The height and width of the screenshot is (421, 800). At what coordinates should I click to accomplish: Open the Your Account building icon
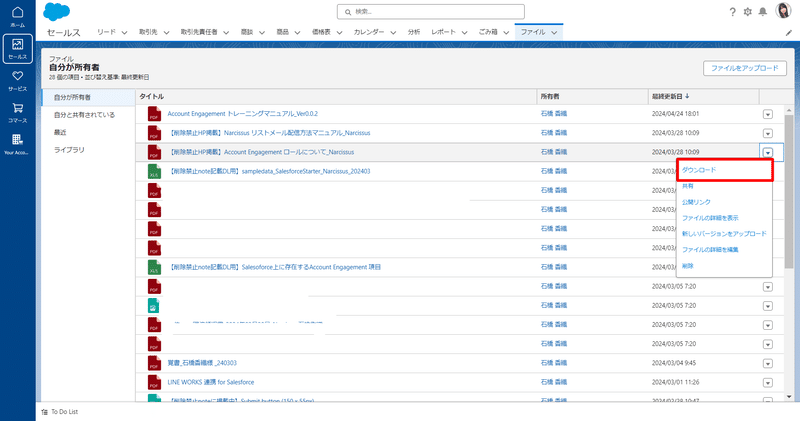[x=17, y=139]
